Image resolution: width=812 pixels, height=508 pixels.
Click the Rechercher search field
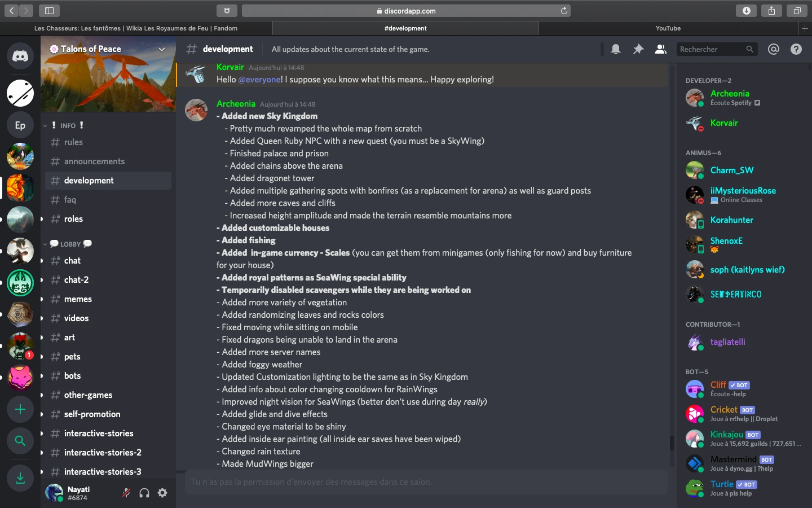(x=712, y=50)
